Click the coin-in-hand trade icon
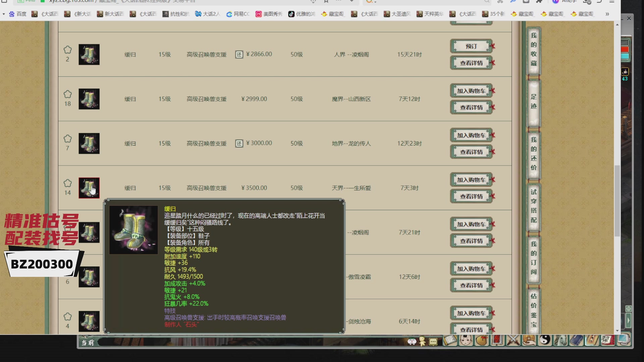644x362 pixels. [529, 341]
